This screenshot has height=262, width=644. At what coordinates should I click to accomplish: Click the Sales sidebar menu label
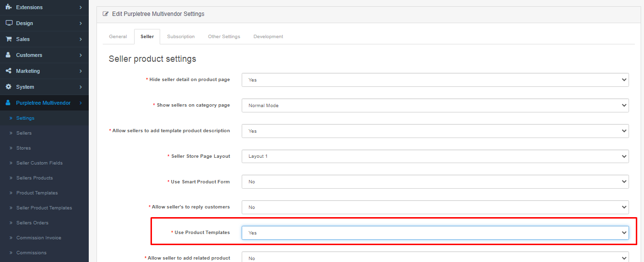[23, 39]
